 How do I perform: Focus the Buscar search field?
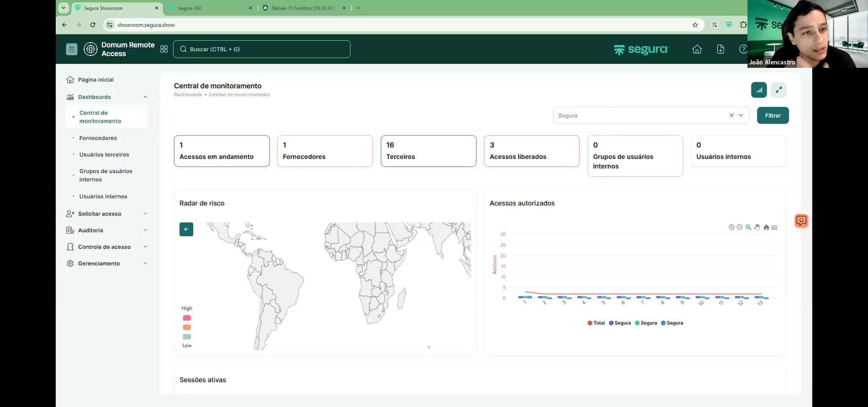(262, 49)
